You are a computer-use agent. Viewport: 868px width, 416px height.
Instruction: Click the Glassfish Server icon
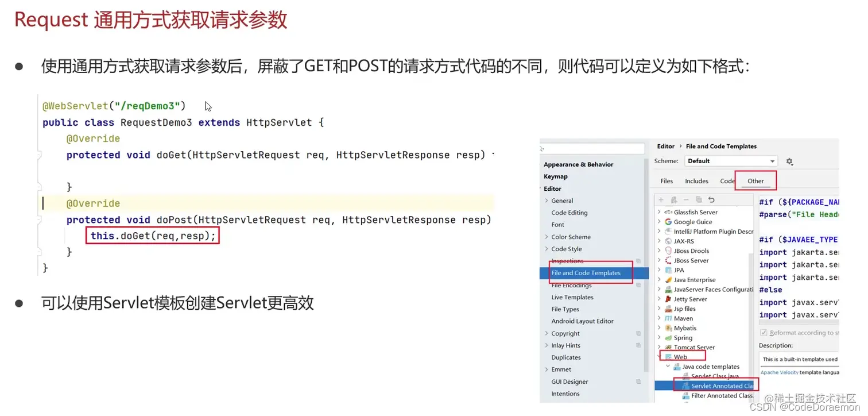(668, 212)
